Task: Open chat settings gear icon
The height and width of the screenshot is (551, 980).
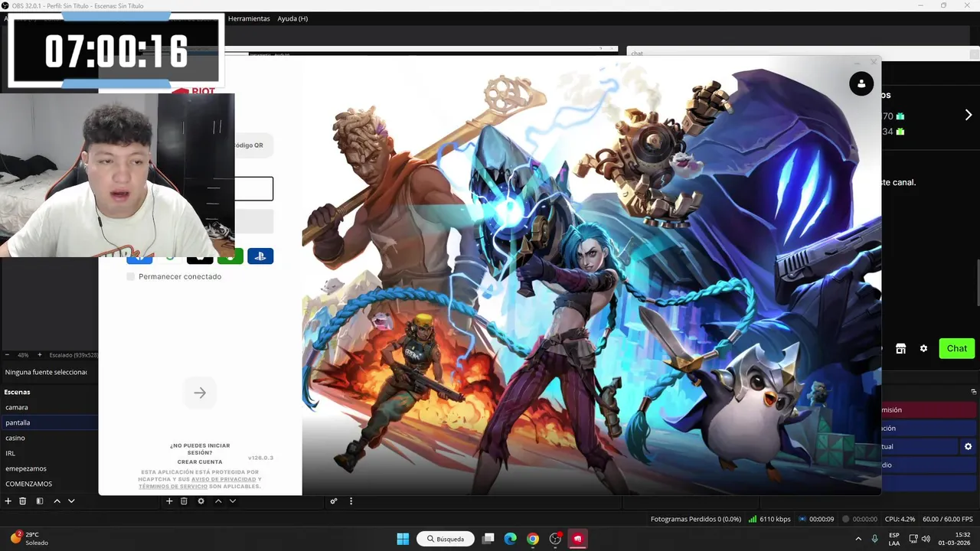Action: 923,348
